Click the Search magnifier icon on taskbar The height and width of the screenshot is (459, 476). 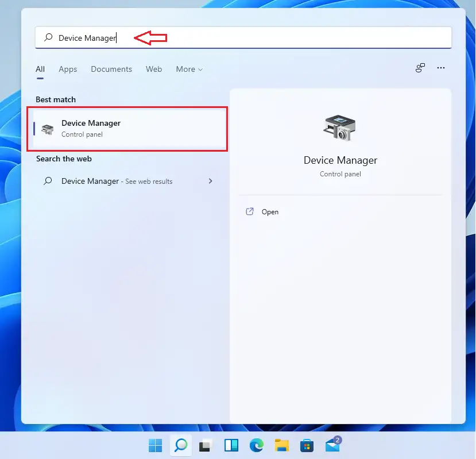181,445
